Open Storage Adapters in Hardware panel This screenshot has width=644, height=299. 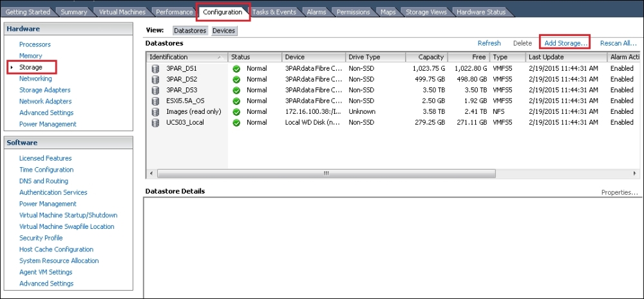pos(45,90)
